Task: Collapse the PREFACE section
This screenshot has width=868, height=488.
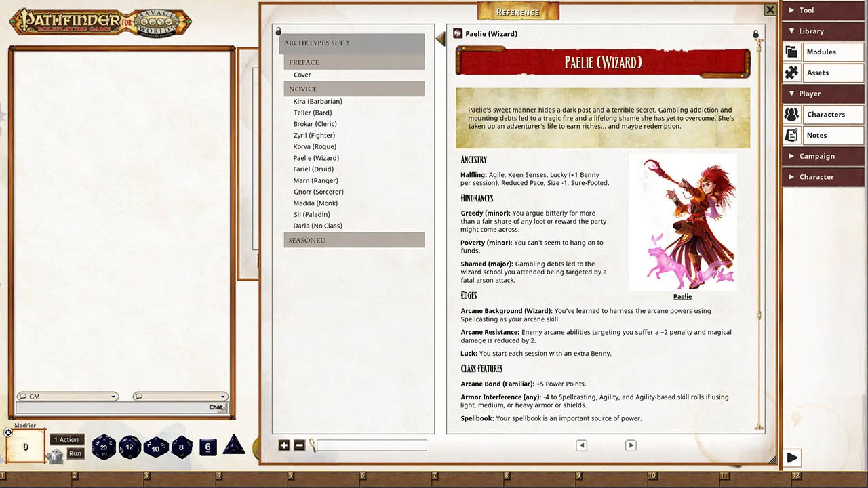Action: 354,62
